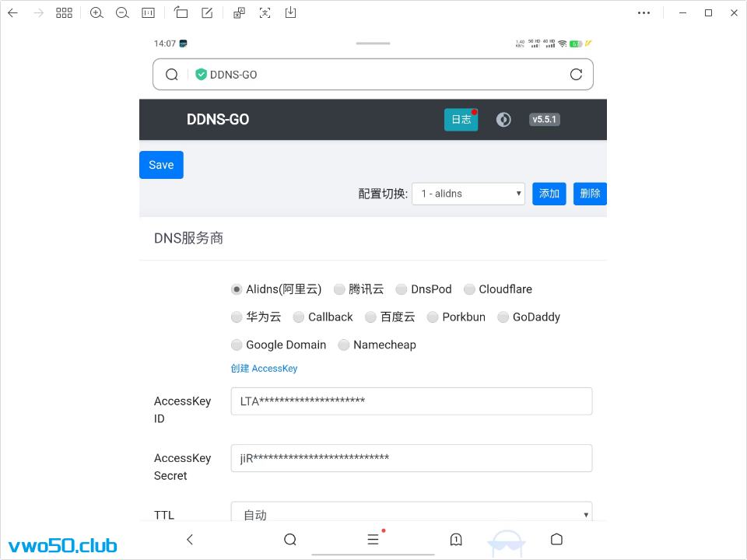Click the DDNS-GO address bar text
Screen dimensions: 747x560
233,75
